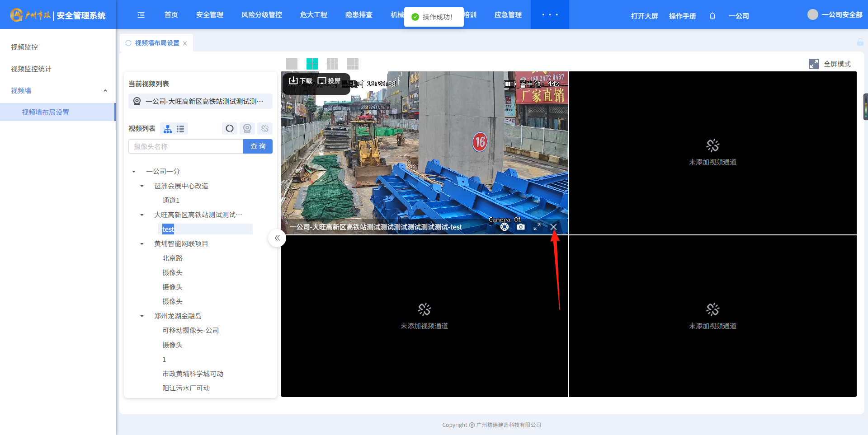Image resolution: width=868 pixels, height=435 pixels.
Task: Take a snapshot of the video feed
Action: click(x=521, y=227)
